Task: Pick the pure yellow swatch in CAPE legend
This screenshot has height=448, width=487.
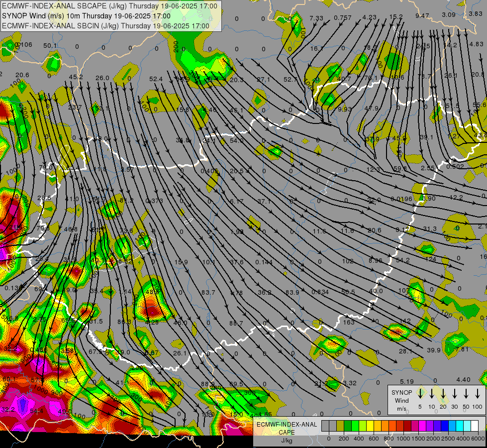Action: click(x=370, y=426)
